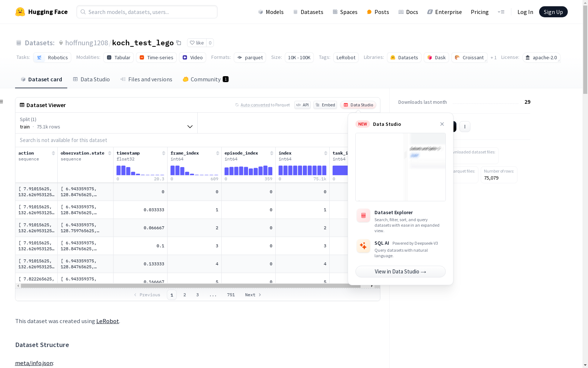Click Next in the pagination
Viewport: 588px width, 368px height.
click(253, 295)
